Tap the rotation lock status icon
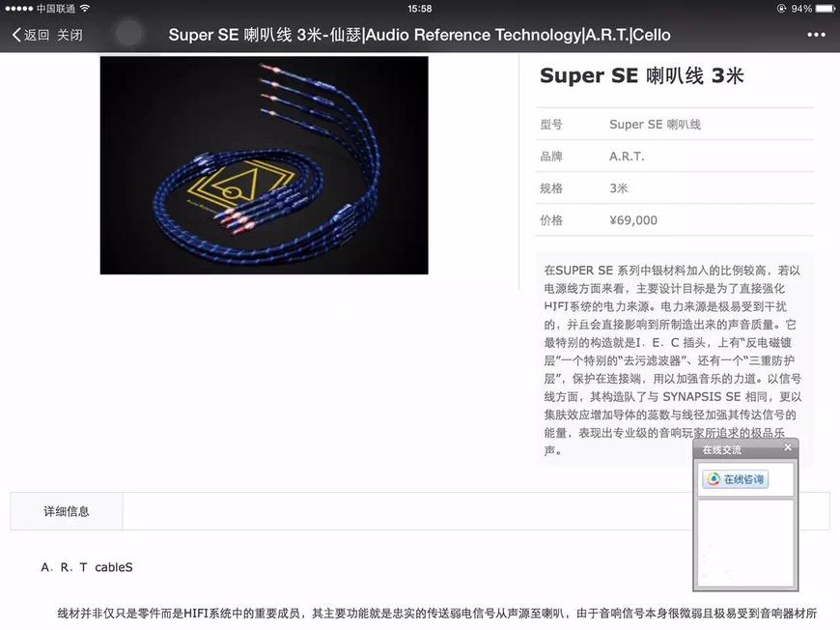The image size is (840, 630). click(x=781, y=9)
